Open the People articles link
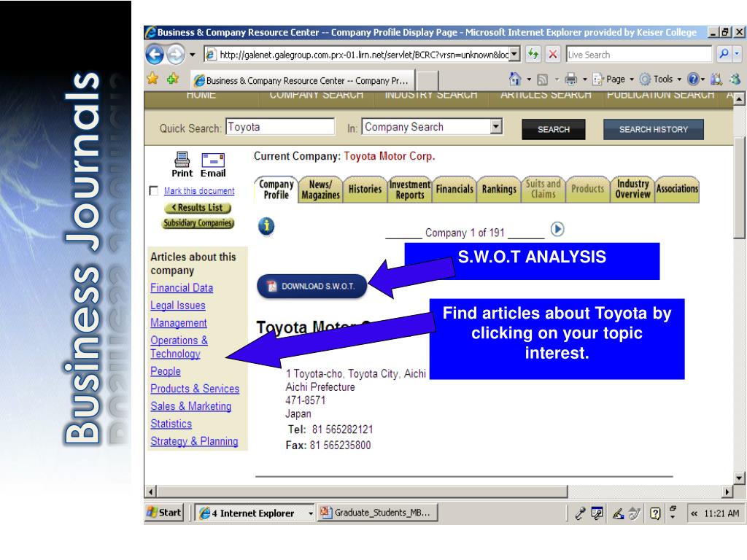Screen dimensions: 747x560 [x=166, y=371]
